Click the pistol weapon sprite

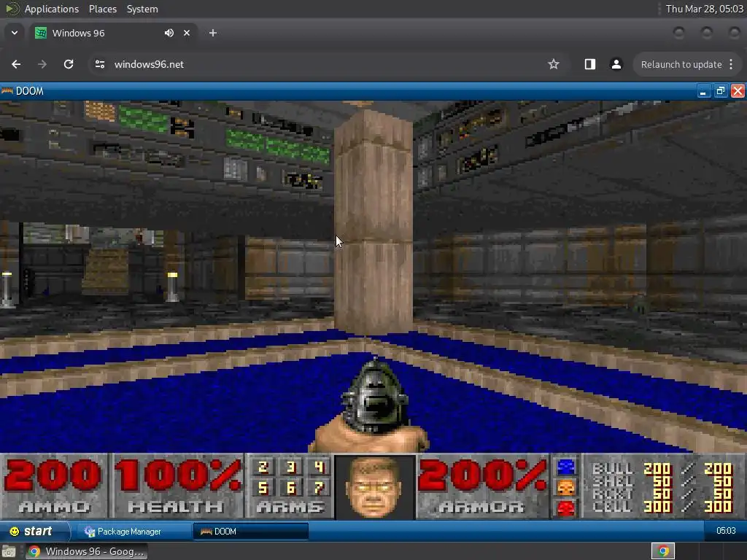pyautogui.click(x=371, y=405)
